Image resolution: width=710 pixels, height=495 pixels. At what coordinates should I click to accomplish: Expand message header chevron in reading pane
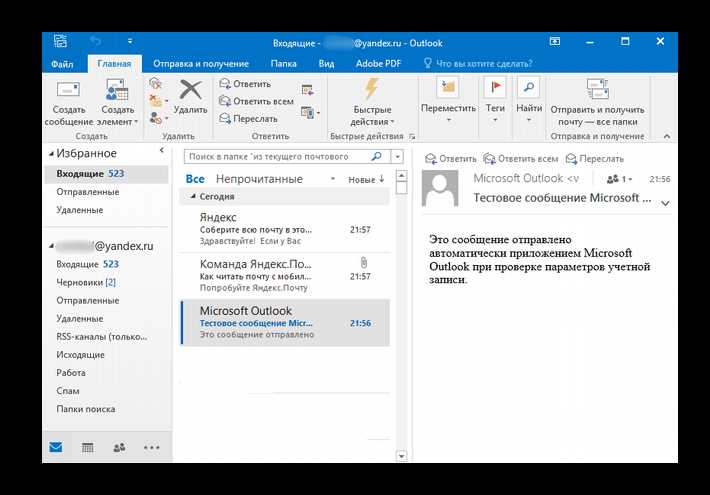[x=665, y=203]
